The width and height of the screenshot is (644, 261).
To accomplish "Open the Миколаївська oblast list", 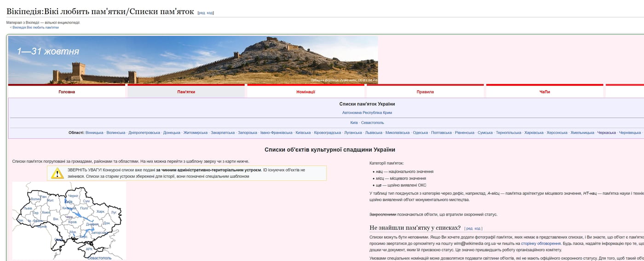I will tap(397, 133).
